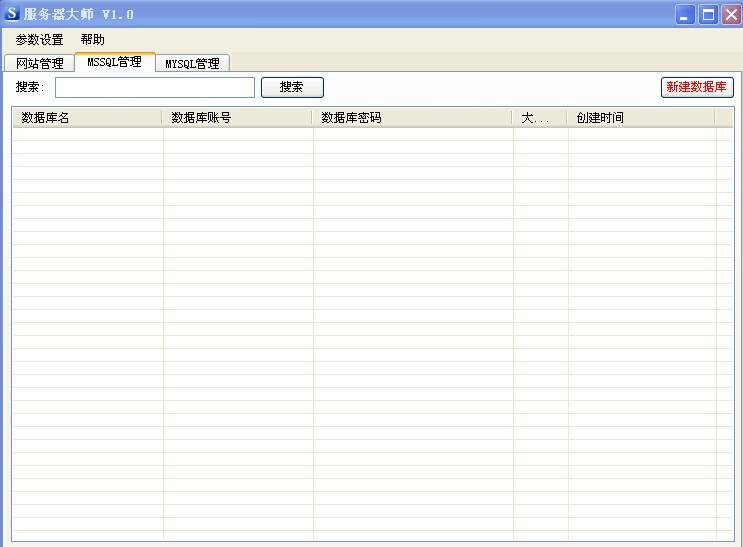Screen dimensions: 743x547
Task: Sort by the 创建时间 column header
Action: click(640, 118)
